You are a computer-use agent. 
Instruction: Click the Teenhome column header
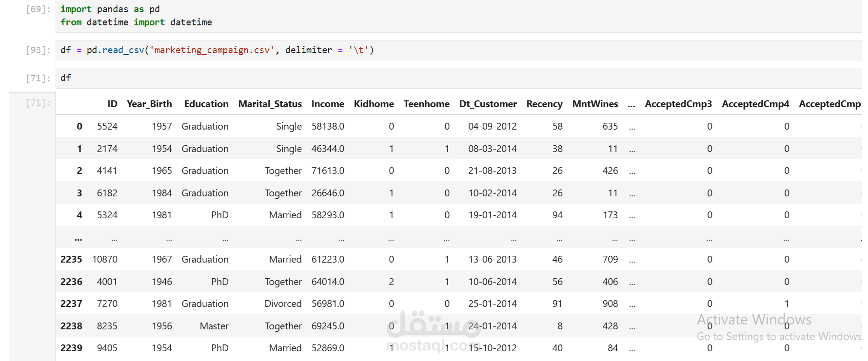coord(427,104)
